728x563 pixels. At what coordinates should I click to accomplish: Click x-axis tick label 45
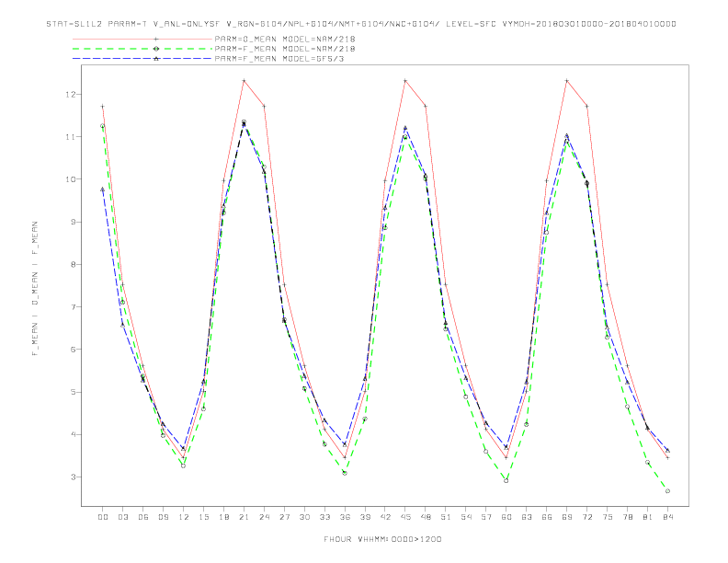point(405,517)
